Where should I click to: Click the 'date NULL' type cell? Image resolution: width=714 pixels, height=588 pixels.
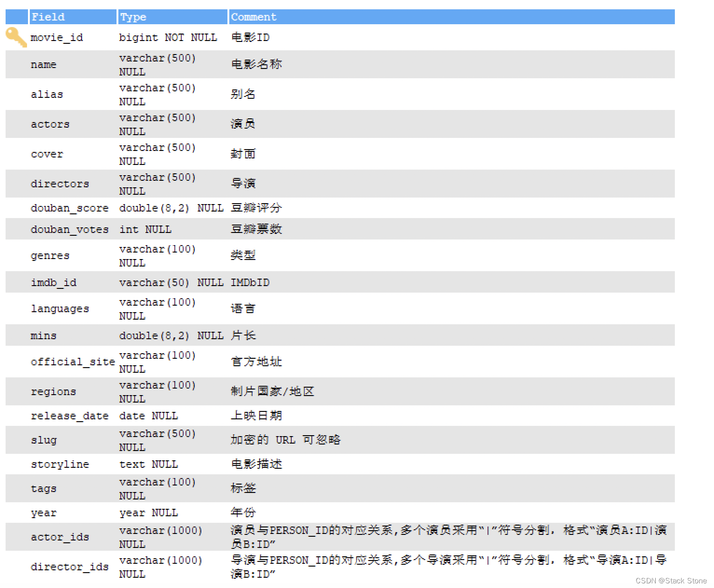pos(149,416)
